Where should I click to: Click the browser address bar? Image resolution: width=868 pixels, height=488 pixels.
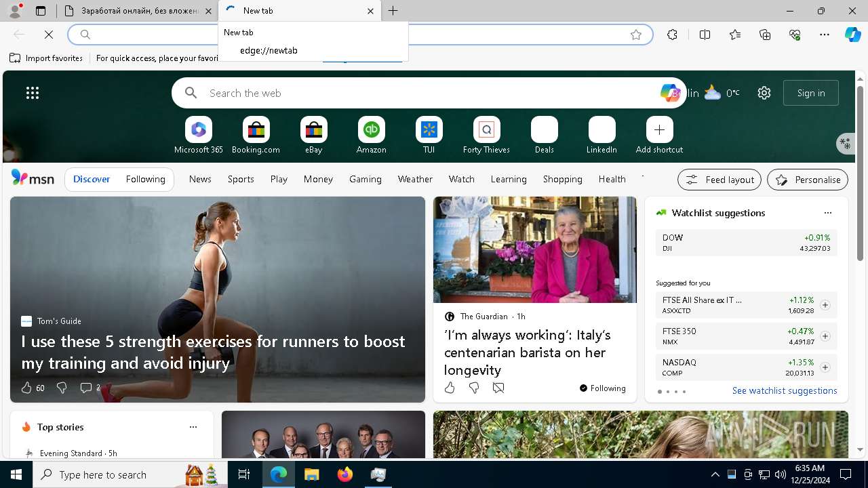point(359,35)
